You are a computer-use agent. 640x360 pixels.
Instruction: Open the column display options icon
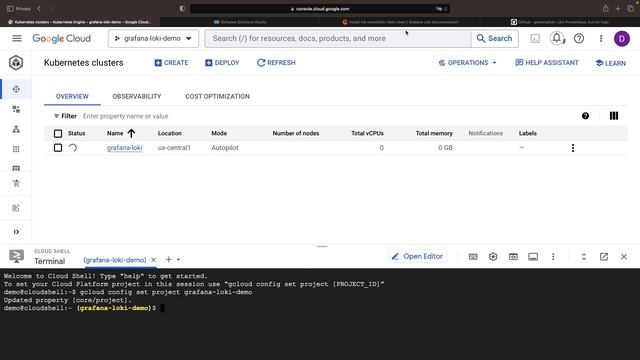tap(614, 116)
